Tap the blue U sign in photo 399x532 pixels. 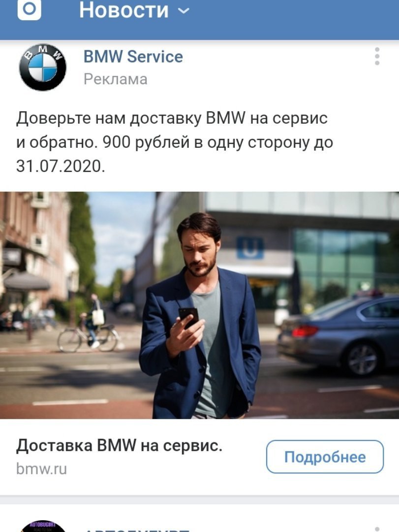[x=250, y=248]
